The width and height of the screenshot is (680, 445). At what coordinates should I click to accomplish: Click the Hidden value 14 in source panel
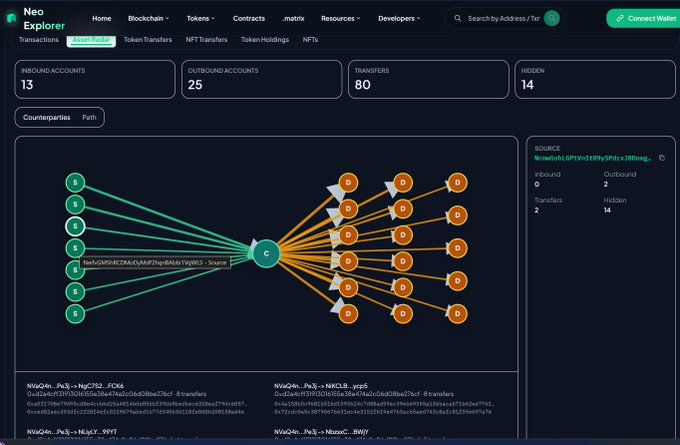(x=607, y=210)
